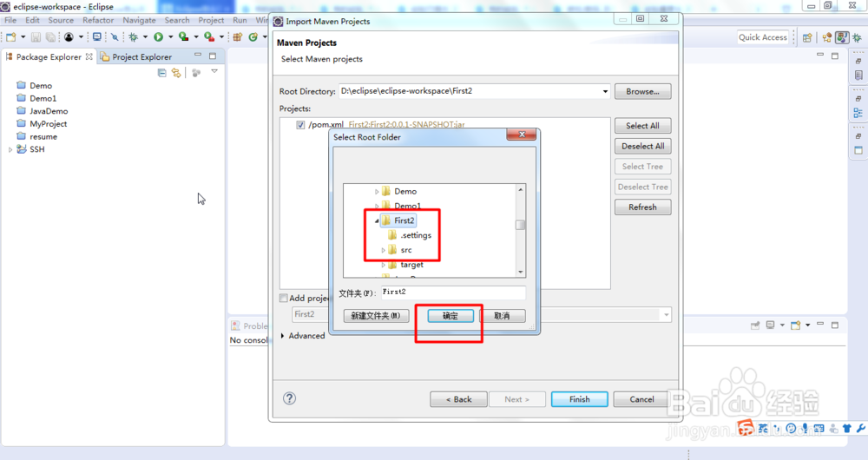
Task: Tick the Add project to working set checkbox
Action: pos(284,298)
